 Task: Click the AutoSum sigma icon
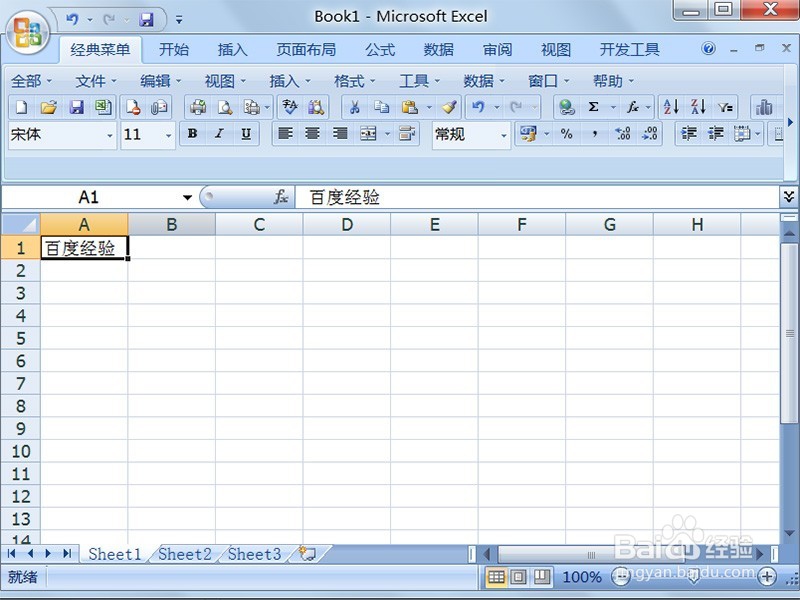click(593, 107)
